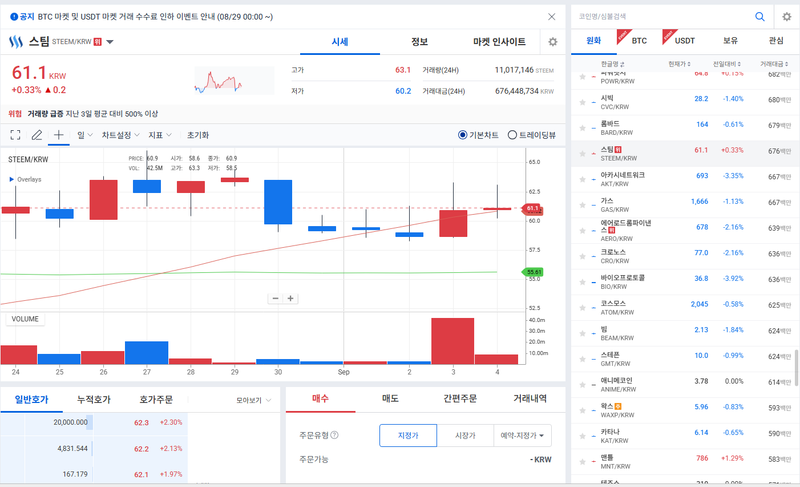This screenshot has height=487, width=800.
Task: Close the notice banner
Action: coord(552,17)
